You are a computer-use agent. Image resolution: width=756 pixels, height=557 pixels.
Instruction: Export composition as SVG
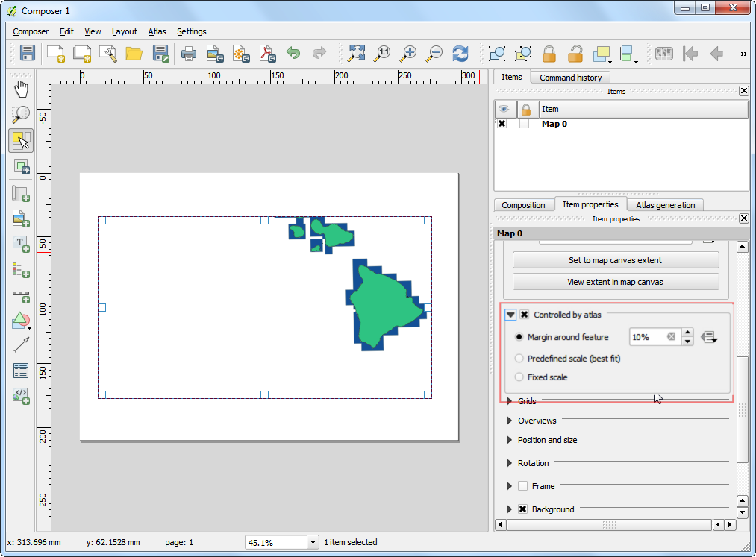tap(241, 53)
